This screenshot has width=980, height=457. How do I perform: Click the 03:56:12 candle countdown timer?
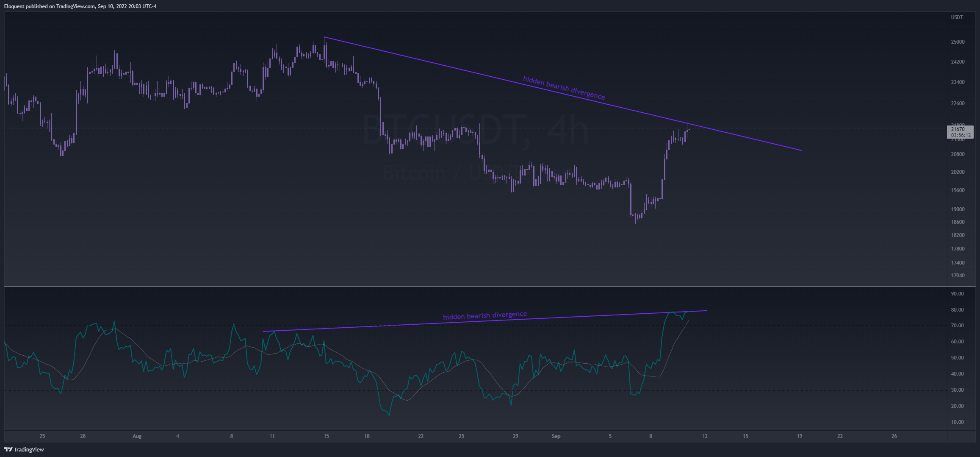(960, 135)
